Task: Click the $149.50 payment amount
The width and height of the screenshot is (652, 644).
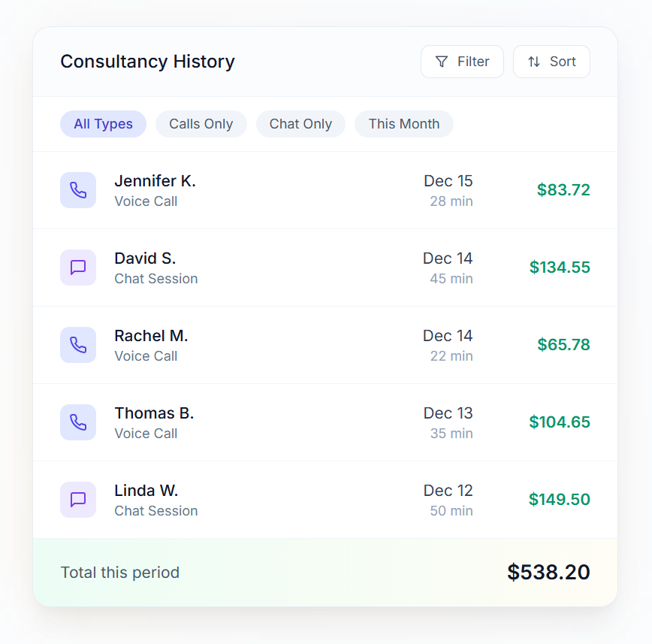Action: (x=560, y=500)
